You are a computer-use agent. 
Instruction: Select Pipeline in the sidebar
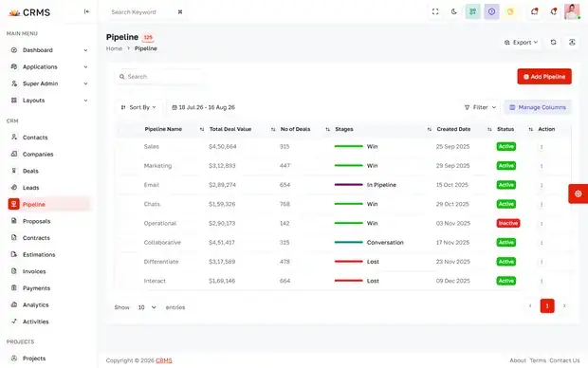pyautogui.click(x=48, y=205)
